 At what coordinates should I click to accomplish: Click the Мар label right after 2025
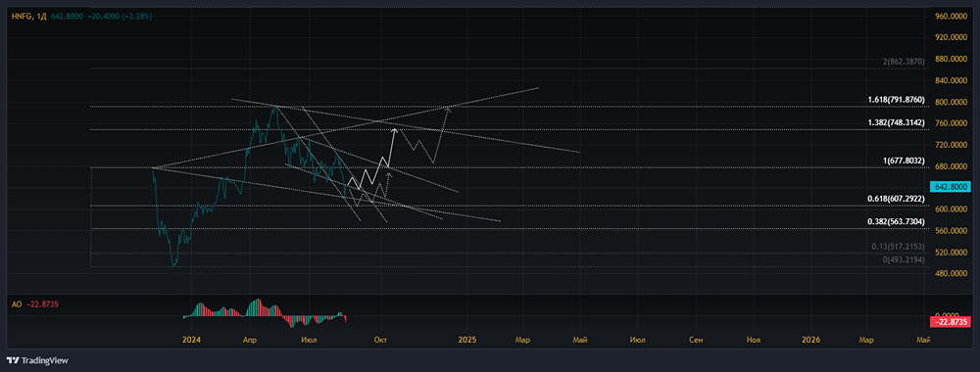coord(523,340)
